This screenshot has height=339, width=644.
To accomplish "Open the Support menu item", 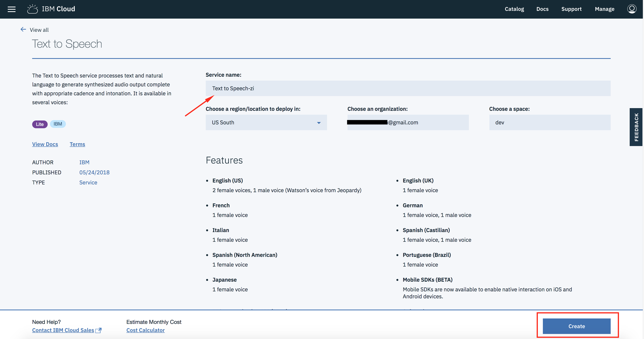I will 571,9.
